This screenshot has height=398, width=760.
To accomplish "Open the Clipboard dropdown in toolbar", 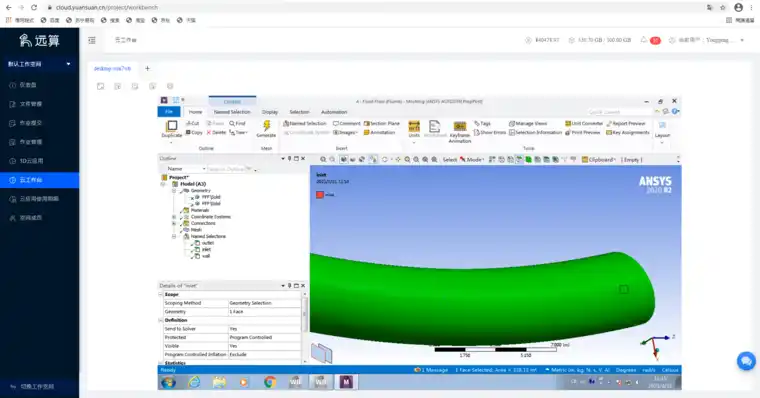I will point(599,159).
